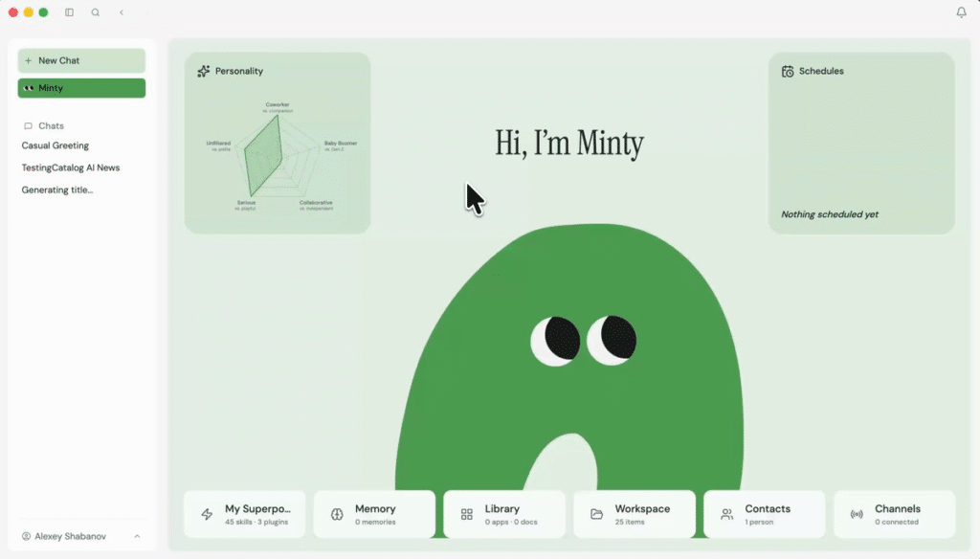This screenshot has width=980, height=559.
Task: Toggle the sidebar panel icon
Action: click(69, 12)
